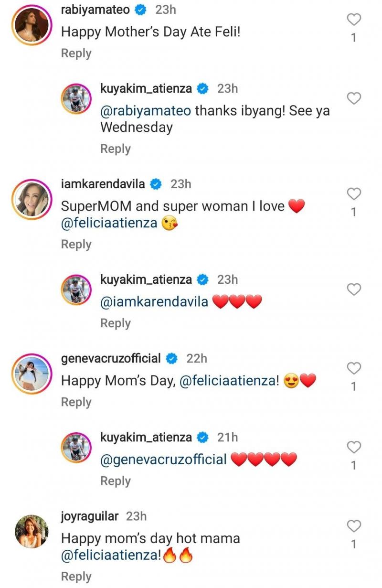Image resolution: width=382 pixels, height=588 pixels.
Task: Open rabiyamateo's profile picture
Action: tap(32, 27)
